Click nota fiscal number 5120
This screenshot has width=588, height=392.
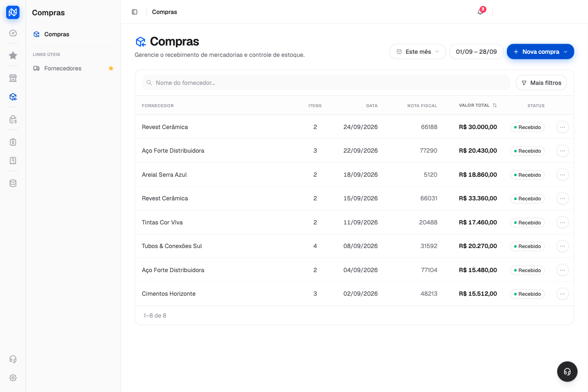(430, 175)
